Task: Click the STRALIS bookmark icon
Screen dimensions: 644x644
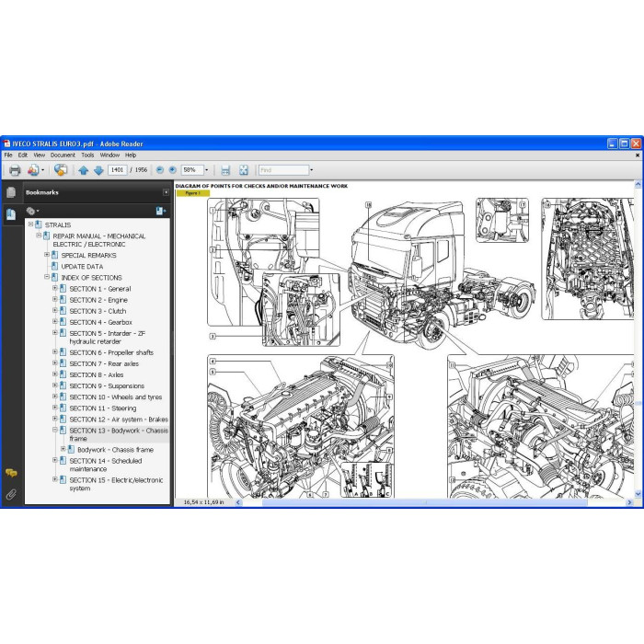Action: [39, 224]
